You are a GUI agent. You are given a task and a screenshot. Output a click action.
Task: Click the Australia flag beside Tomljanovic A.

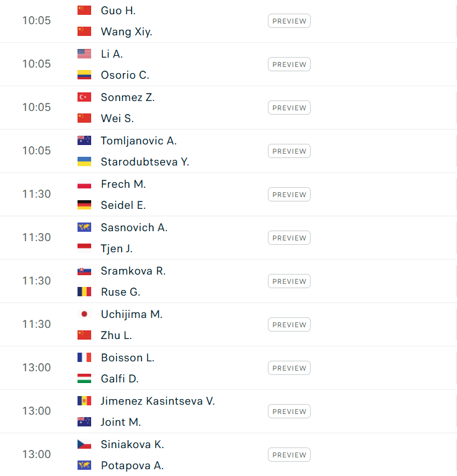coord(84,141)
